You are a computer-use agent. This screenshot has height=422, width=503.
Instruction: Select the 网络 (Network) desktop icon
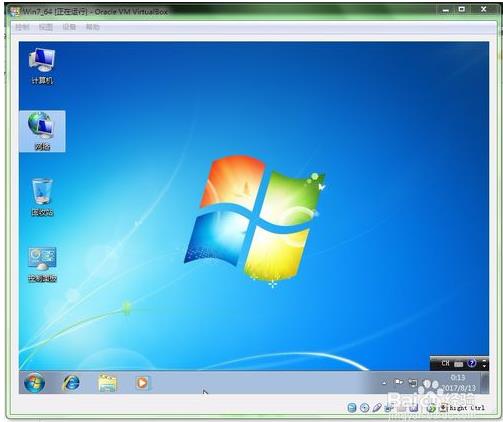[x=42, y=131]
